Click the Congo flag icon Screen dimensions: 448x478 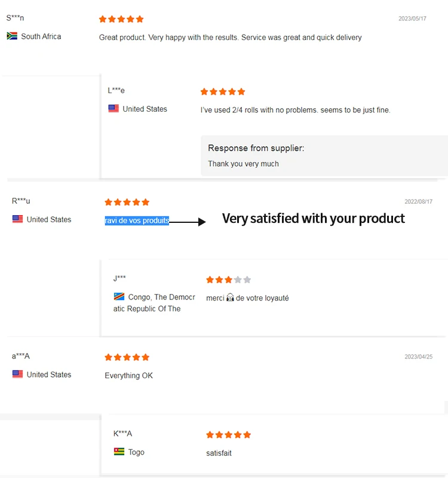[x=119, y=297]
